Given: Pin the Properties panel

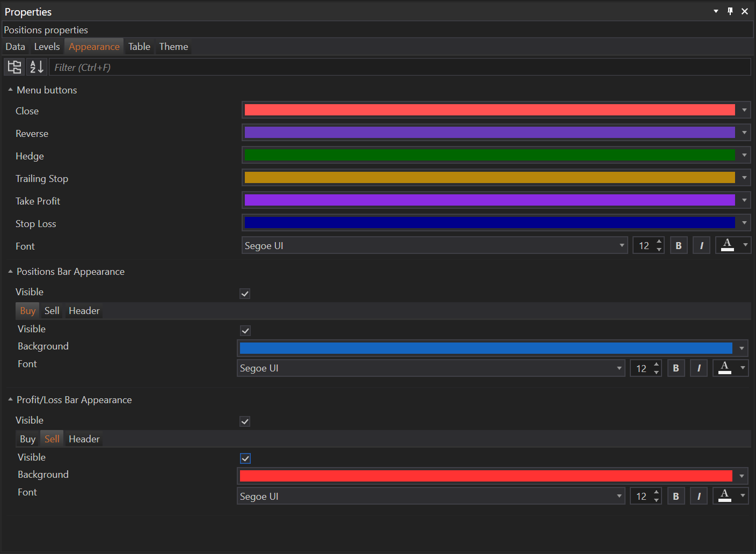Looking at the screenshot, I should pyautogui.click(x=730, y=11).
